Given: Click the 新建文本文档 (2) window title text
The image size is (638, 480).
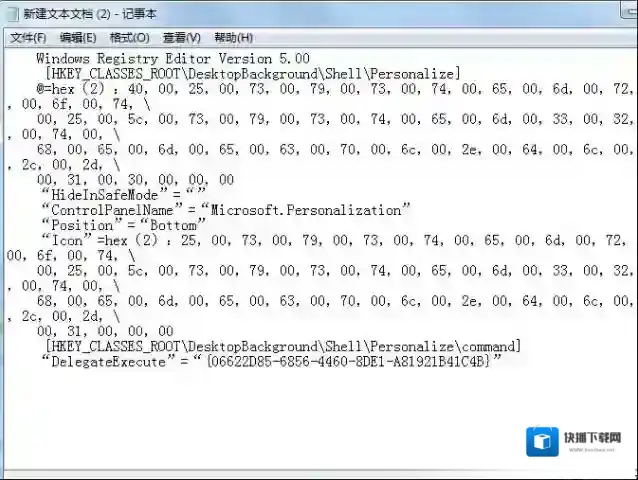Looking at the screenshot, I should [x=90, y=13].
